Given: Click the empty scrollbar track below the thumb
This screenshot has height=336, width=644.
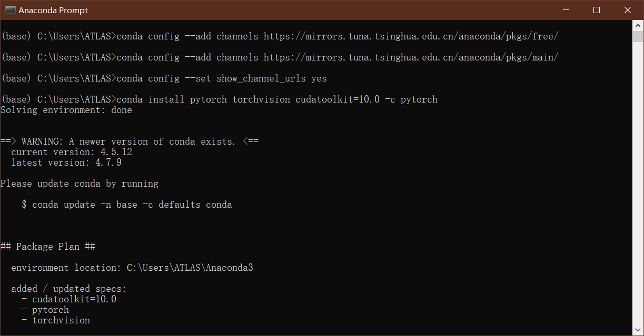Looking at the screenshot, I should pos(638,184).
